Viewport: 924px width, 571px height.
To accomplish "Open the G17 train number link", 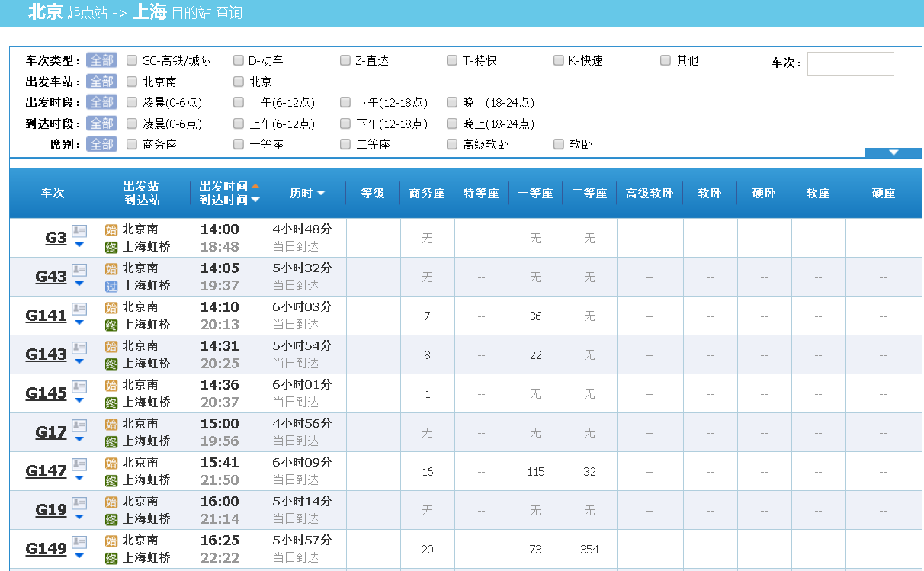I will pyautogui.click(x=51, y=432).
